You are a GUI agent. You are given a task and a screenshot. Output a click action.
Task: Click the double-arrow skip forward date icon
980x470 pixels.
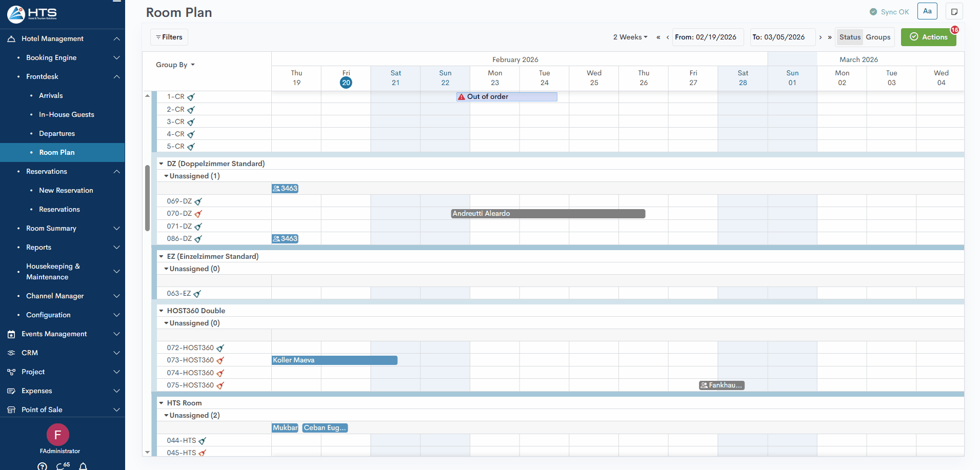click(830, 37)
